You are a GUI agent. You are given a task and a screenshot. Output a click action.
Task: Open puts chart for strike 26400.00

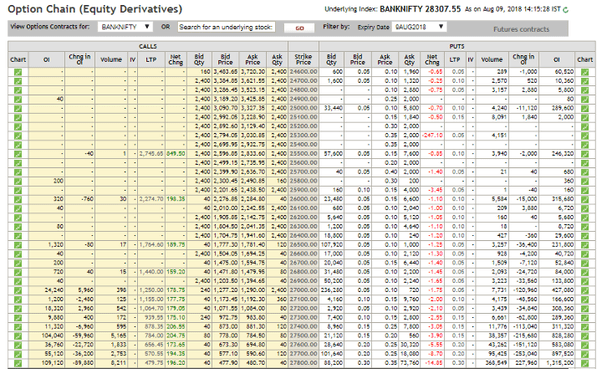[585, 236]
